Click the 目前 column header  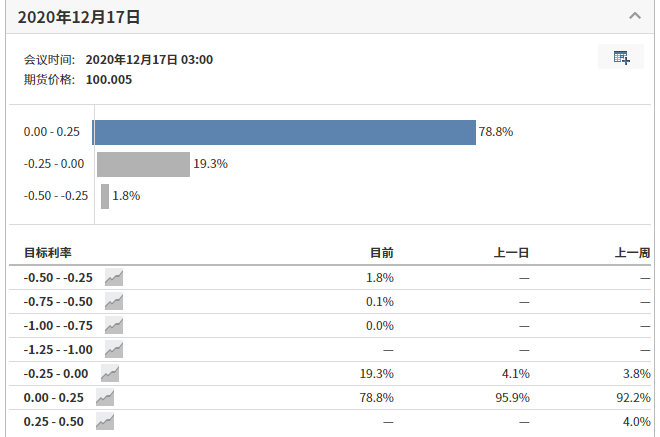(x=381, y=252)
